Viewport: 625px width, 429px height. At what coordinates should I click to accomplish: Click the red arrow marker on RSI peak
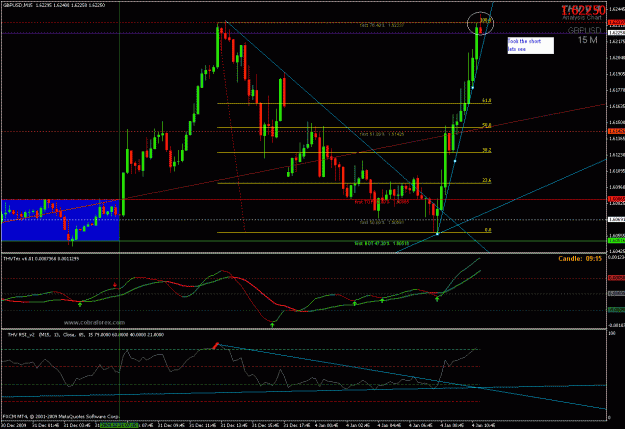point(216,345)
